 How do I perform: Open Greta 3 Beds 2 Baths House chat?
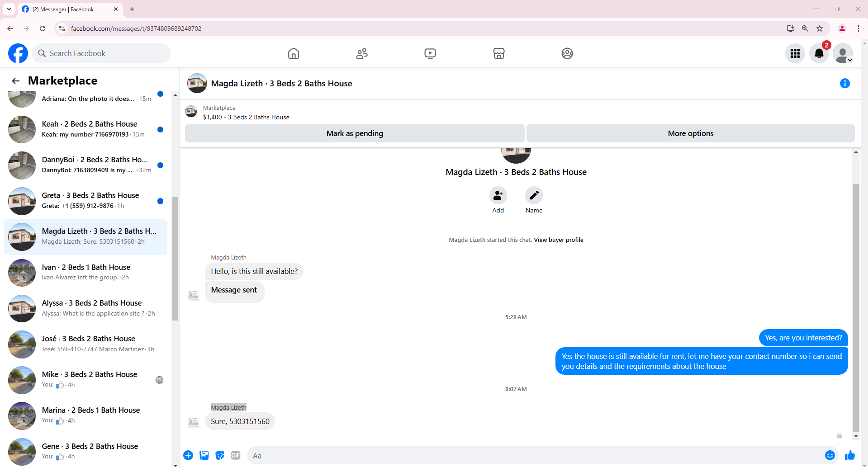[x=86, y=201]
